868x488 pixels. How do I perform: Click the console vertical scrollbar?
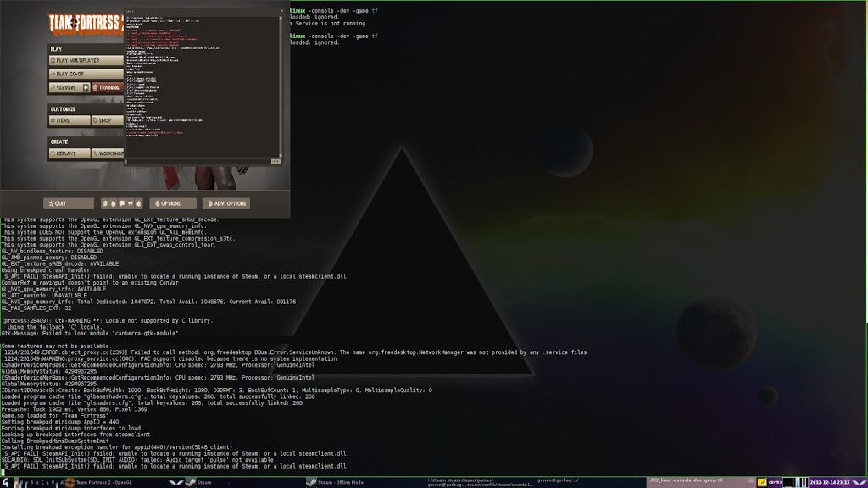pyautogui.click(x=281, y=87)
